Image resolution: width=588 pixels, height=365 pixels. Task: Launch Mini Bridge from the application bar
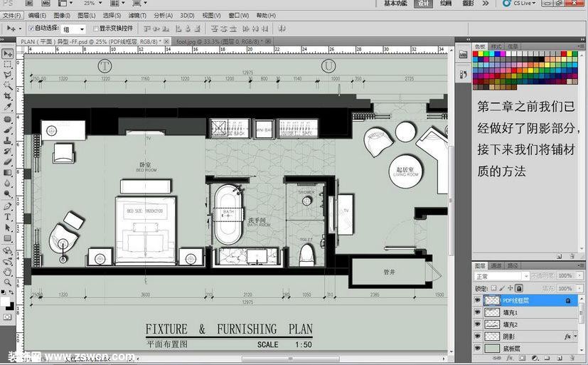(46, 4)
